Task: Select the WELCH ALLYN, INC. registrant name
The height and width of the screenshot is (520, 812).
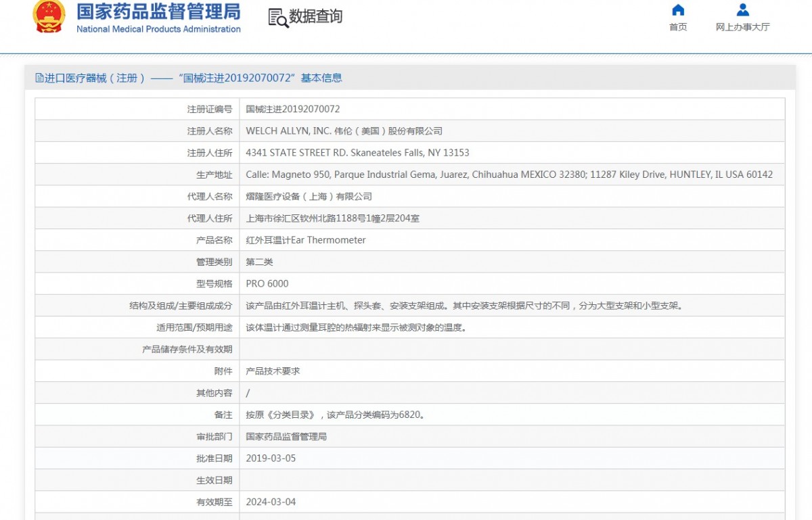Action: coord(344,131)
